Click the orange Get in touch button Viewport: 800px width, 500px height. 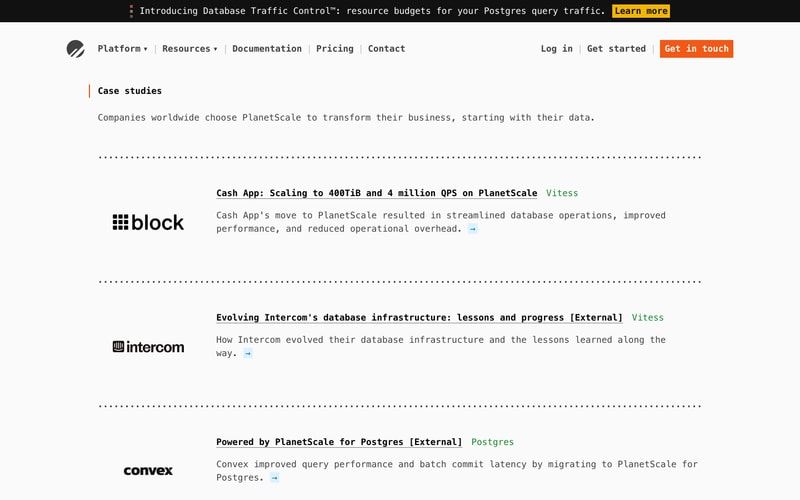[x=696, y=49]
